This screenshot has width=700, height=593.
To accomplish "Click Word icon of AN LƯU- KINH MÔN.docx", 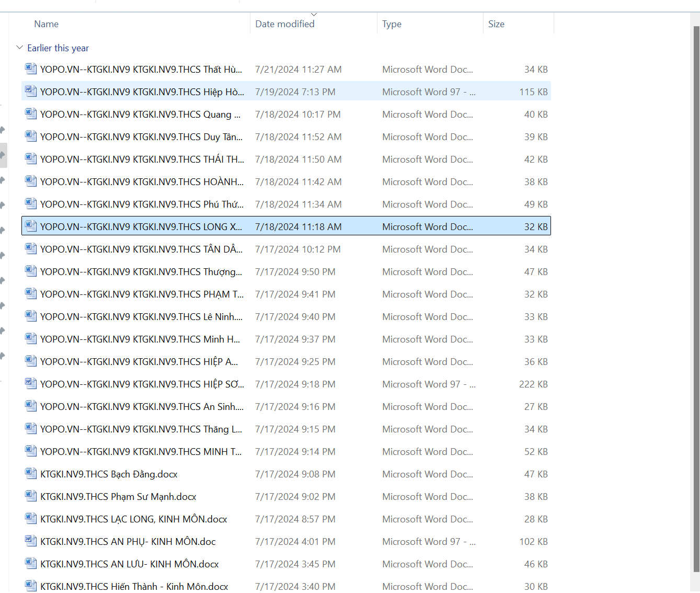I will (31, 564).
